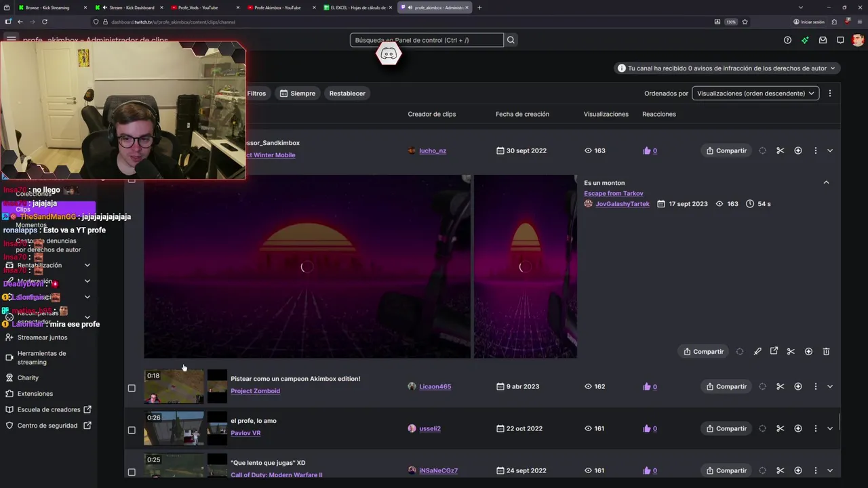Switch to Profe Akimbox - YouTube tab
This screenshot has width=868, height=488.
coord(280,7)
